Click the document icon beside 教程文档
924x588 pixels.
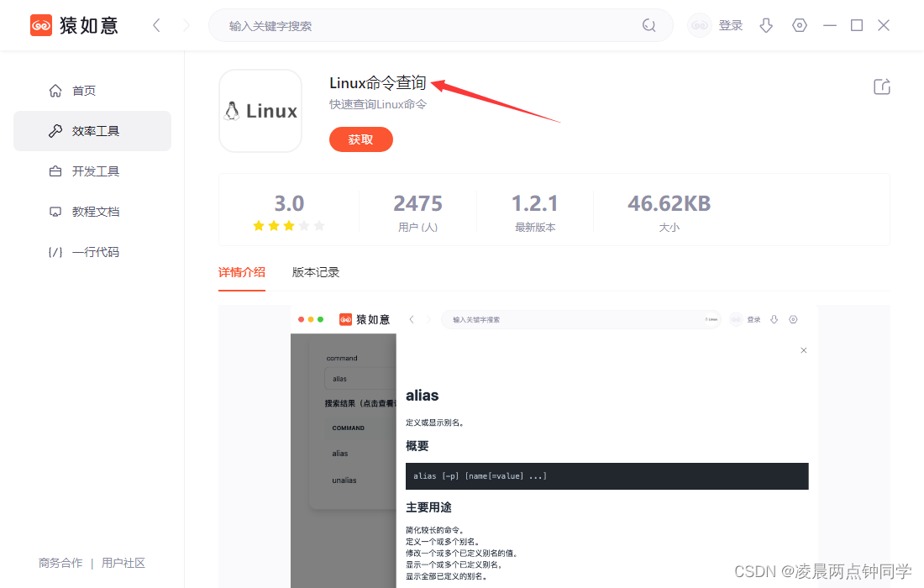point(55,212)
